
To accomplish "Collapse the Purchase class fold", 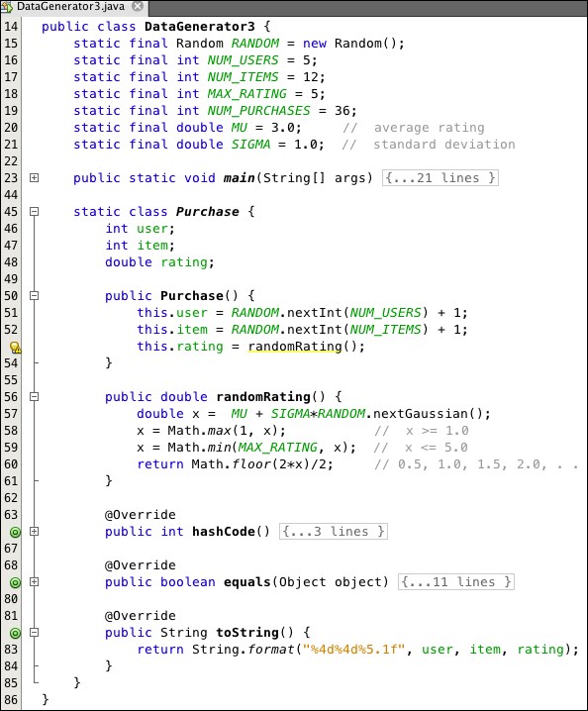I will [x=34, y=211].
